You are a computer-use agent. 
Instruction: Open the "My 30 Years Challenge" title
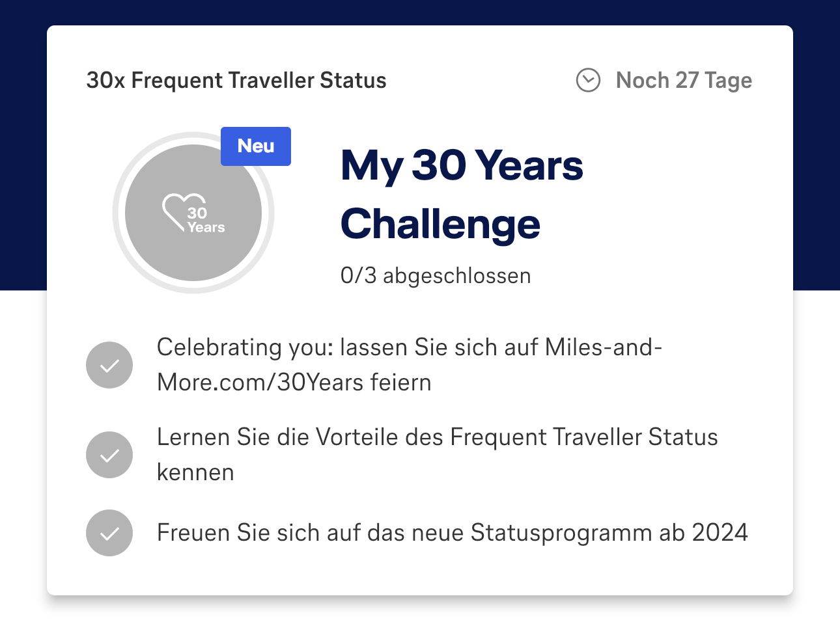coord(462,165)
